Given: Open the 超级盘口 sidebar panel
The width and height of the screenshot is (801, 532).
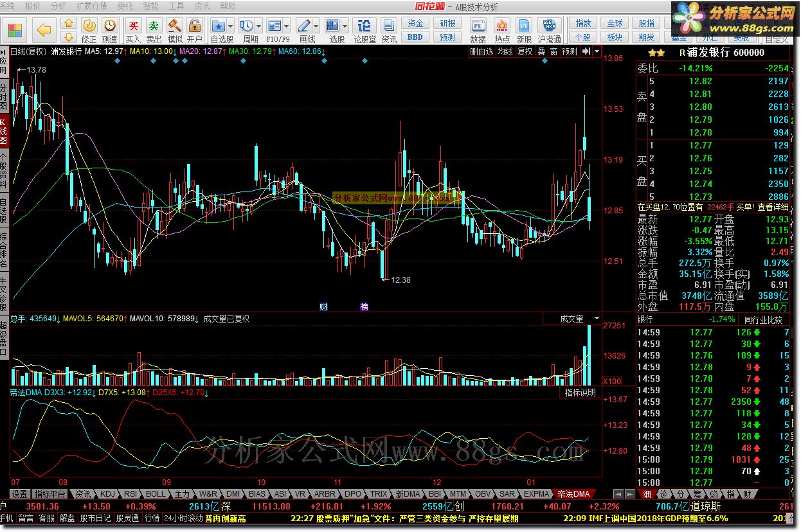Looking at the screenshot, I should click(3, 339).
